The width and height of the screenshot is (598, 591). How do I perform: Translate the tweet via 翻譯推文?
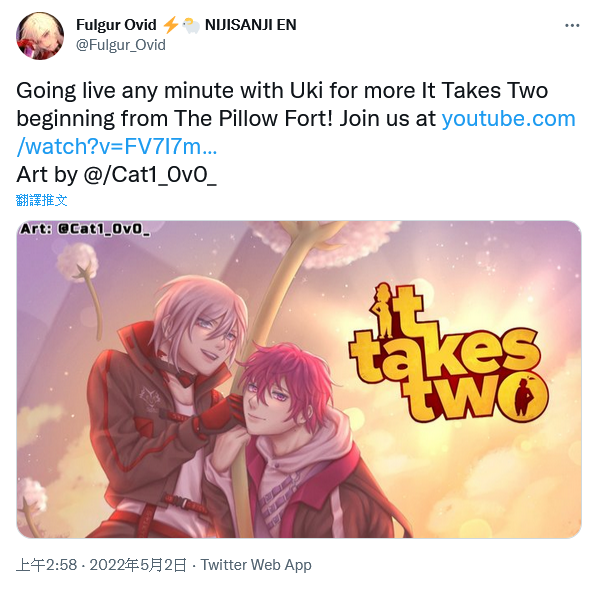coord(42,200)
